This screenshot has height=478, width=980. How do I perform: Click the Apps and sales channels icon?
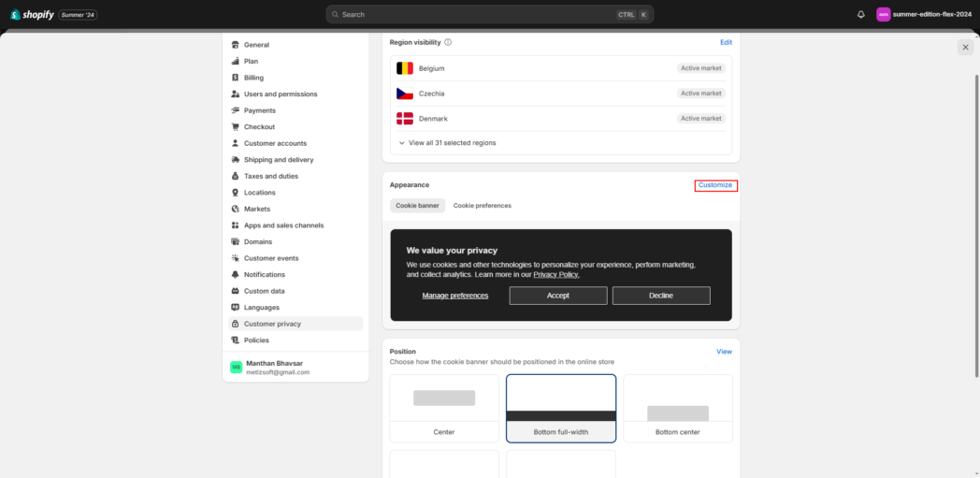coord(235,225)
